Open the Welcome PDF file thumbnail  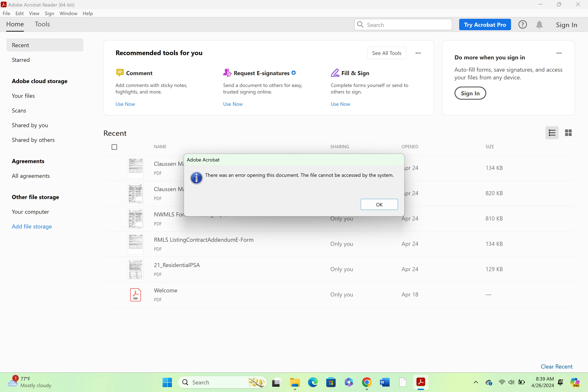(136, 295)
